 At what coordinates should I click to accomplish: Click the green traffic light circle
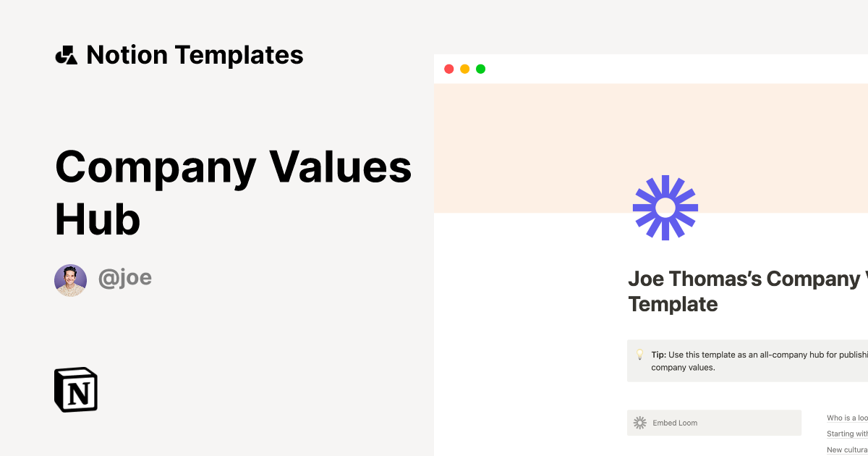(480, 69)
